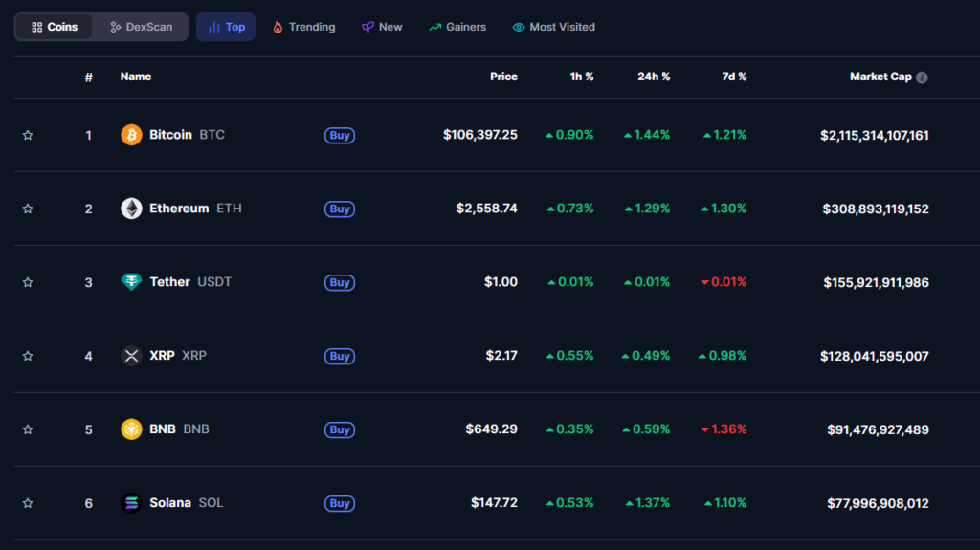The height and width of the screenshot is (550, 980).
Task: Click Tether market cap $155,921,911,986
Action: coord(877,282)
